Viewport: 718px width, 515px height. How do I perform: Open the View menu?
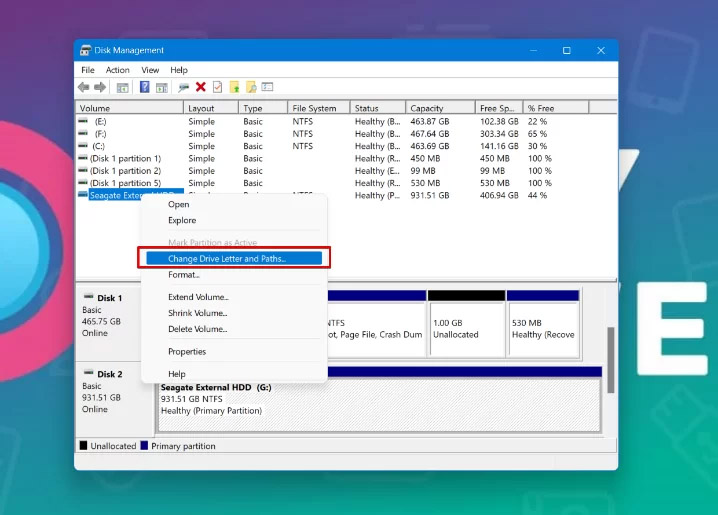click(150, 70)
